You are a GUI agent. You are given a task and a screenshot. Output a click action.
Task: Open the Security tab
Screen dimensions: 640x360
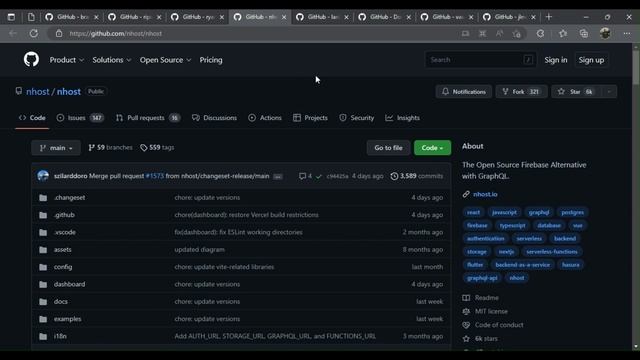pos(356,118)
